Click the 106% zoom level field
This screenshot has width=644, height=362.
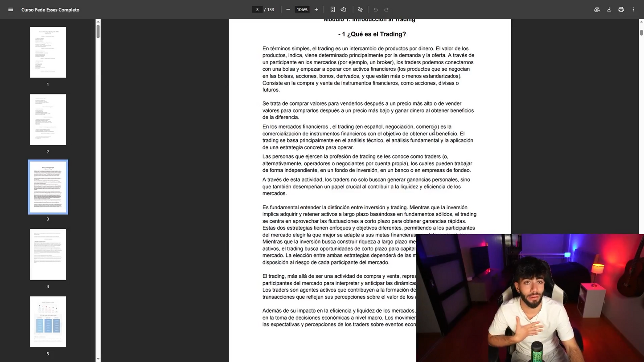tap(302, 9)
